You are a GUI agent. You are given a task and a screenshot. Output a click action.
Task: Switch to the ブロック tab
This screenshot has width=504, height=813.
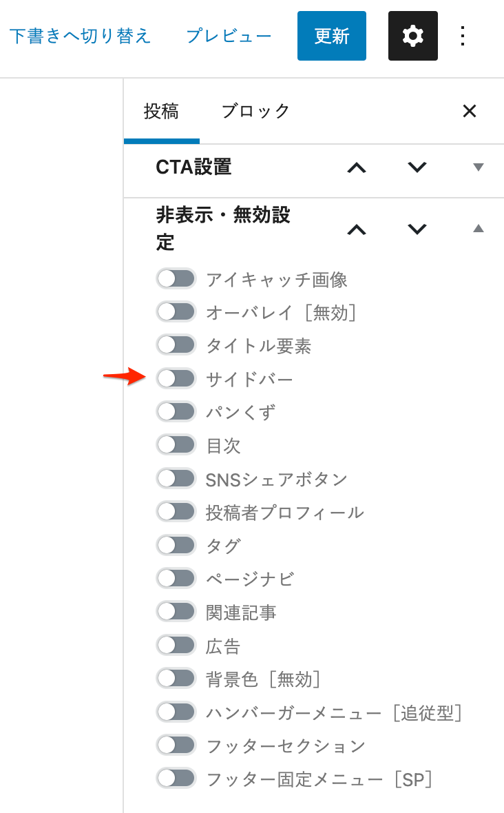255,111
